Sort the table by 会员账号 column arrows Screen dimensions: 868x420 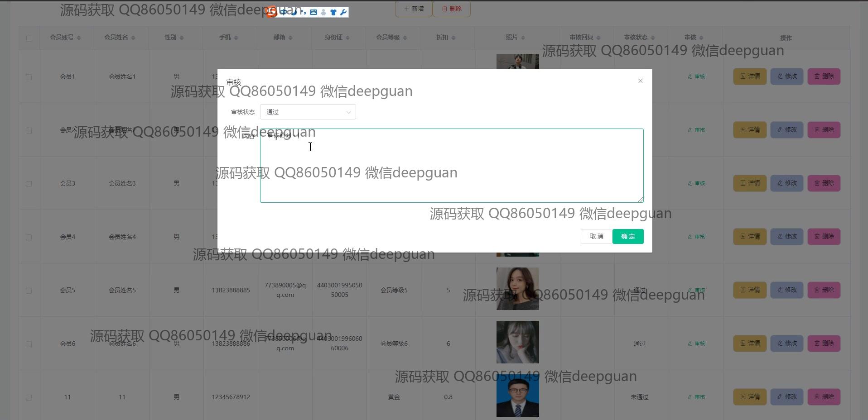point(79,38)
